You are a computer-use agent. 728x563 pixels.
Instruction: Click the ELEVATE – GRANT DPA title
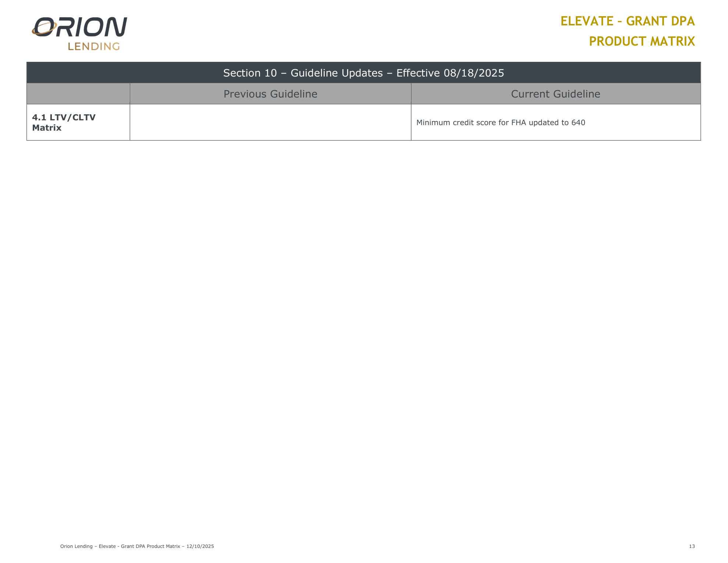[627, 21]
